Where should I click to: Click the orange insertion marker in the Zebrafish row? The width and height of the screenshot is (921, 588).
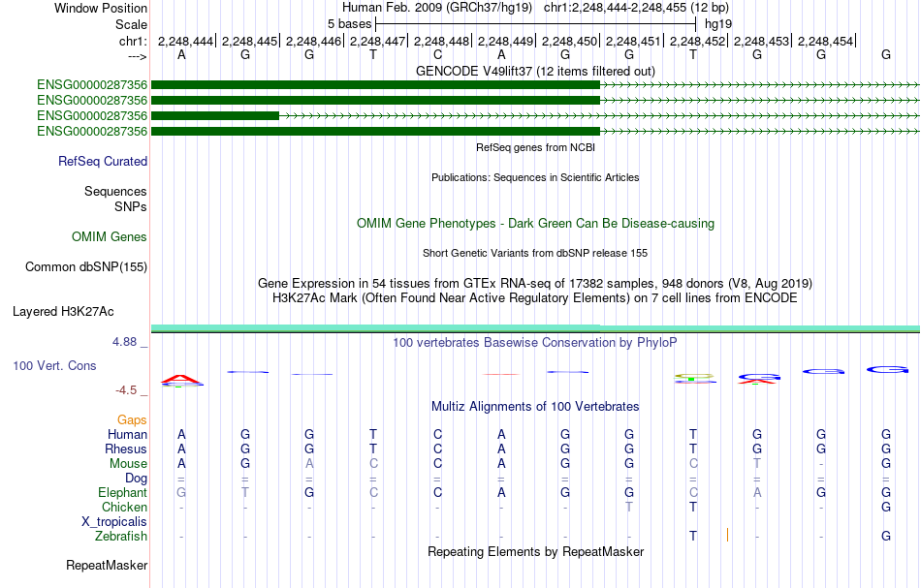(x=727, y=535)
